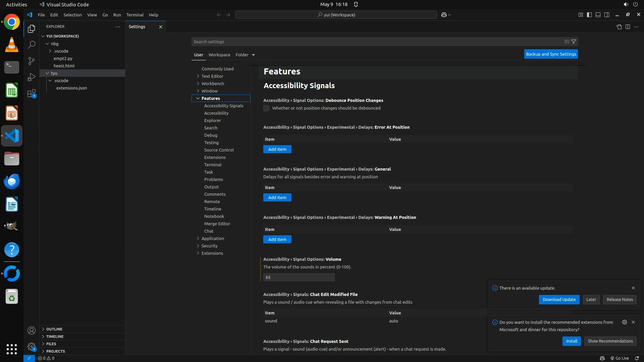The image size is (644, 362).
Task: Open Extensions view in activity bar
Action: click(x=31, y=94)
